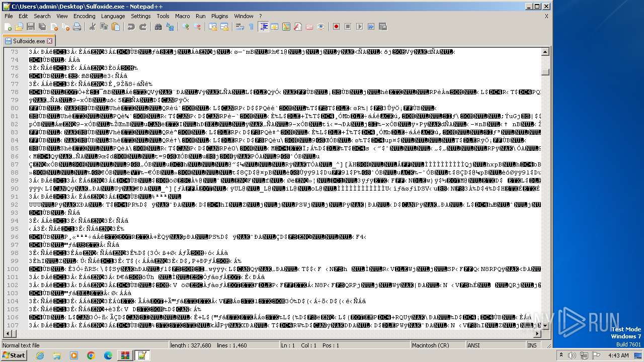Open the Window menu
644x362 pixels.
[244, 16]
